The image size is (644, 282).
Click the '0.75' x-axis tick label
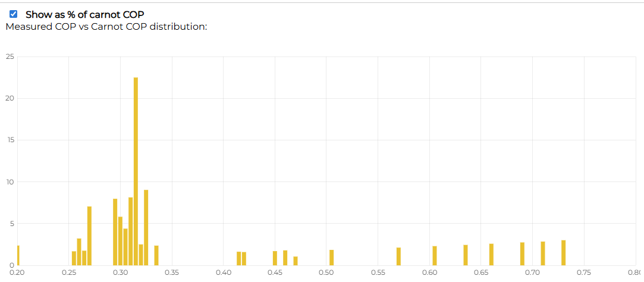click(584, 272)
